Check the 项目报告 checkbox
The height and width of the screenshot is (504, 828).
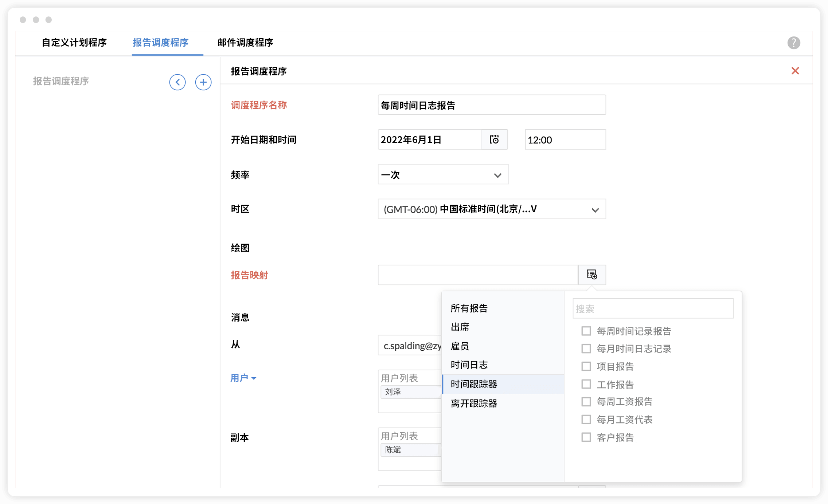[x=586, y=366]
